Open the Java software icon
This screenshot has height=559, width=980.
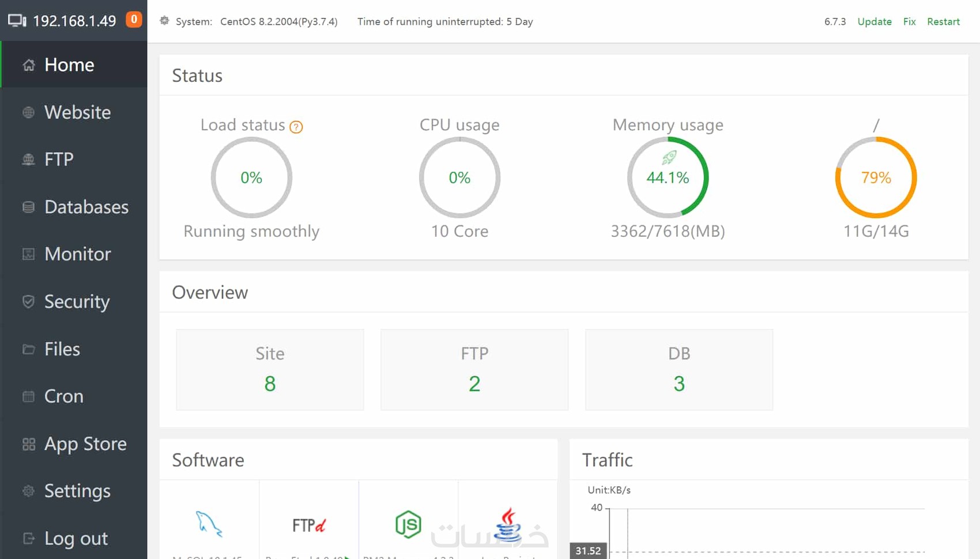508,524
